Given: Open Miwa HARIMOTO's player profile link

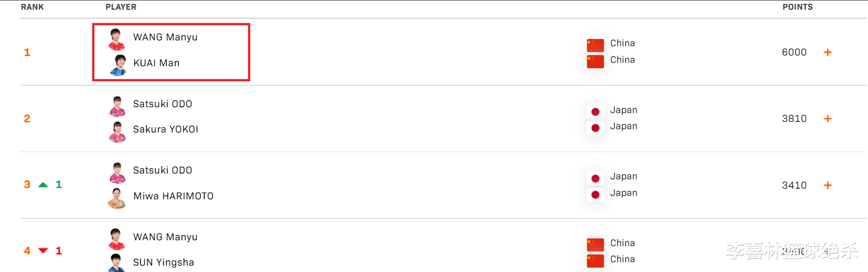Looking at the screenshot, I should coord(173,196).
